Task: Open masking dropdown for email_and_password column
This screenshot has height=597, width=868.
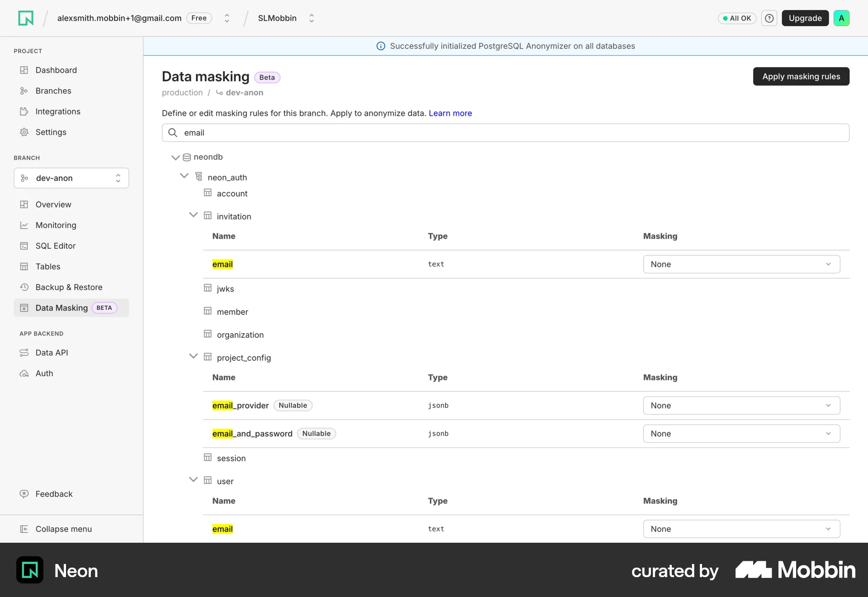Action: [741, 434]
